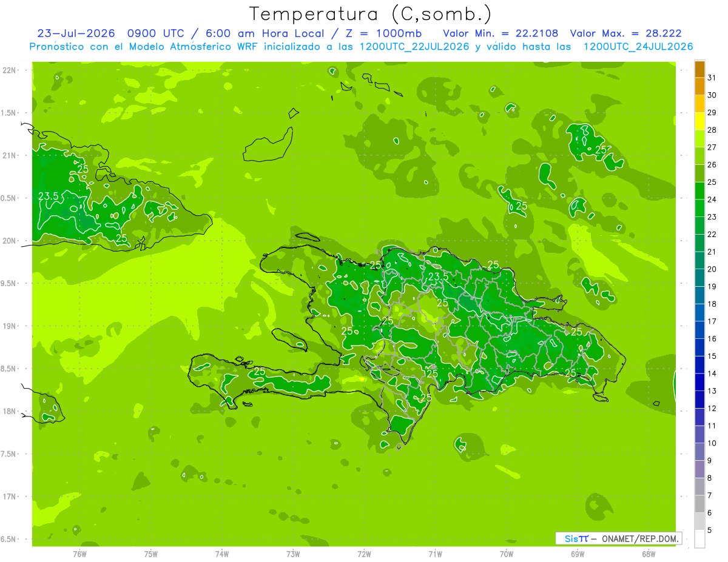
Task: Click the '68W' longitude label
Action: 649,554
